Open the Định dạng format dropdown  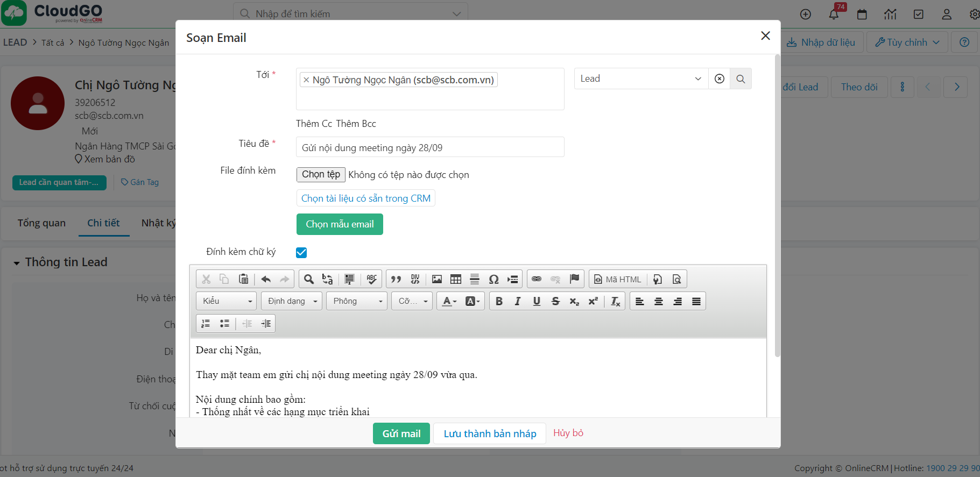coord(292,301)
